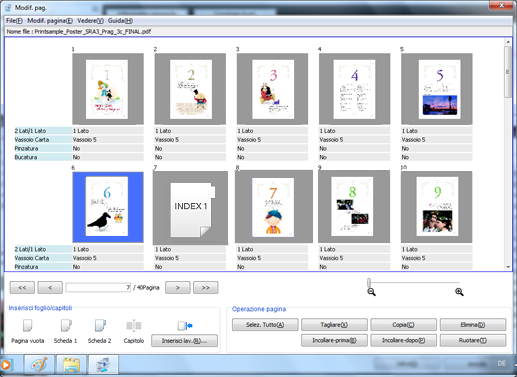Click the scrollbar up arrow
The height and width of the screenshot is (377, 517).
(x=508, y=42)
